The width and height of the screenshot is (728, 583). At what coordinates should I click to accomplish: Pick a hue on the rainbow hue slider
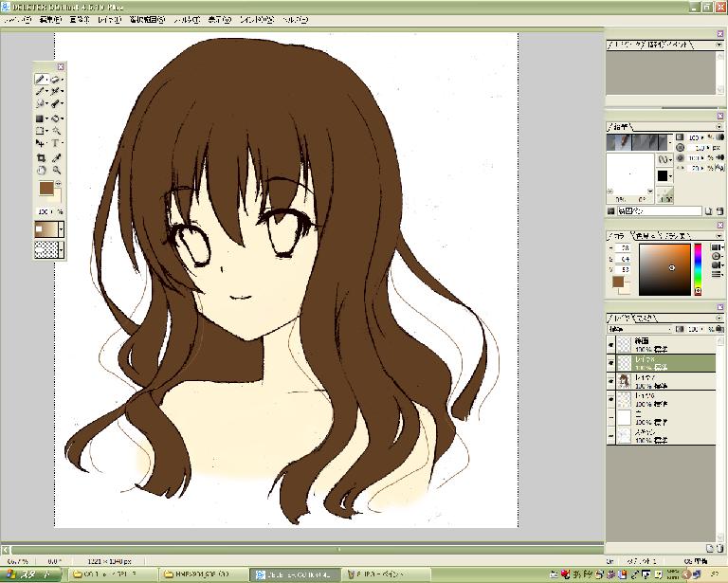tap(698, 267)
